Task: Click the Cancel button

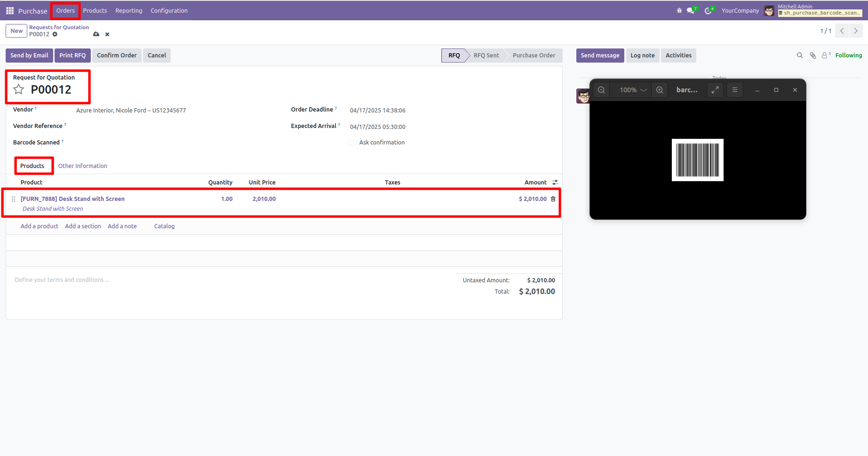Action: point(157,56)
